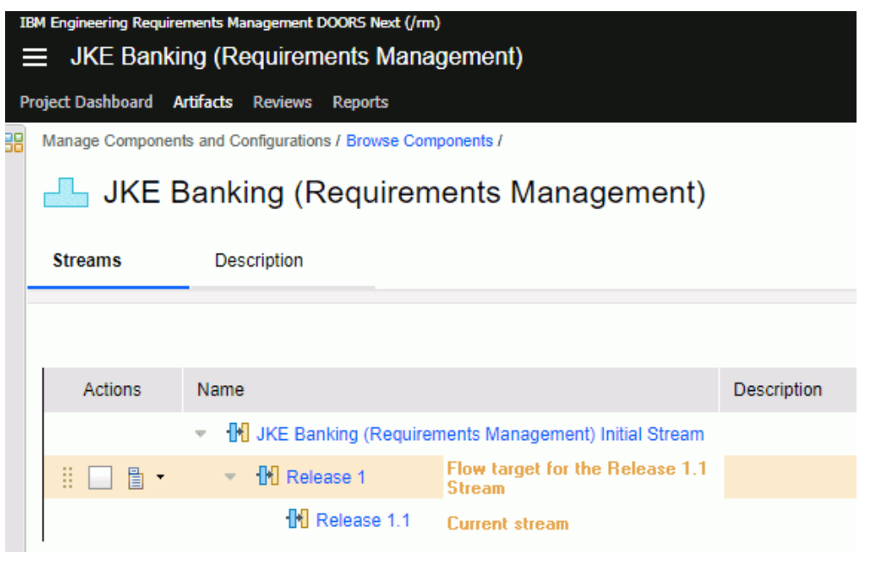Viewport: 872px width, 588px height.
Task: Open the Project Dashboard menu
Action: coord(86,102)
